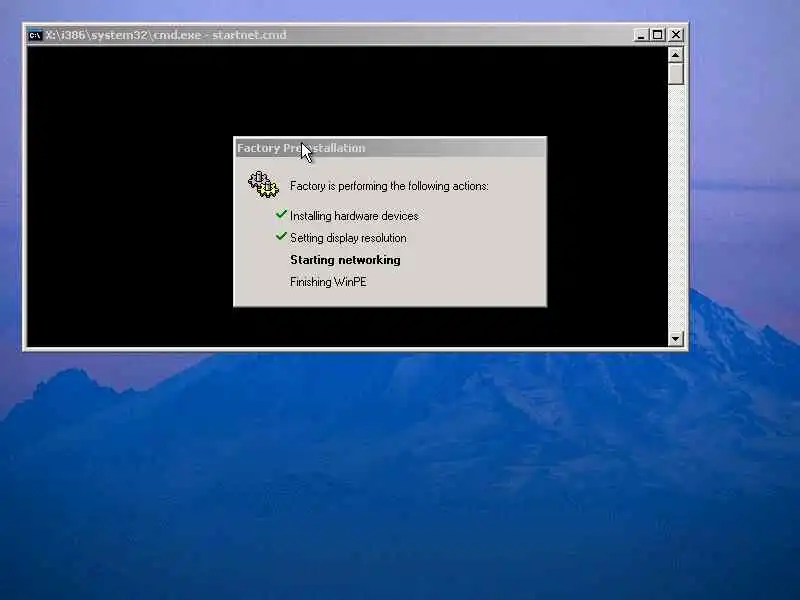Click the console vertical scrollbar thumb
Screen dimensions: 800x600
coord(676,73)
